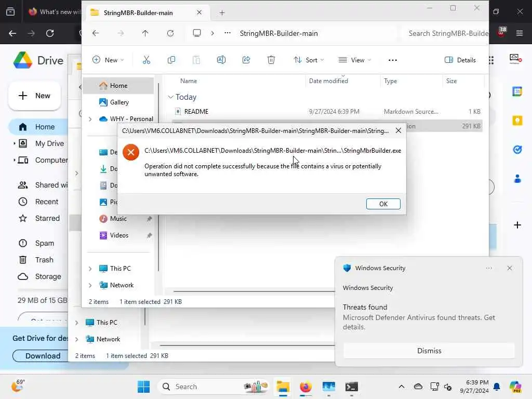This screenshot has height=399, width=532.
Task: Click Download Drive for desktop button
Action: (x=43, y=356)
